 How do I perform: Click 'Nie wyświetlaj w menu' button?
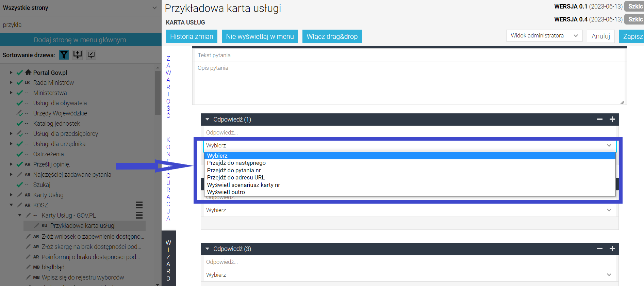(x=260, y=36)
